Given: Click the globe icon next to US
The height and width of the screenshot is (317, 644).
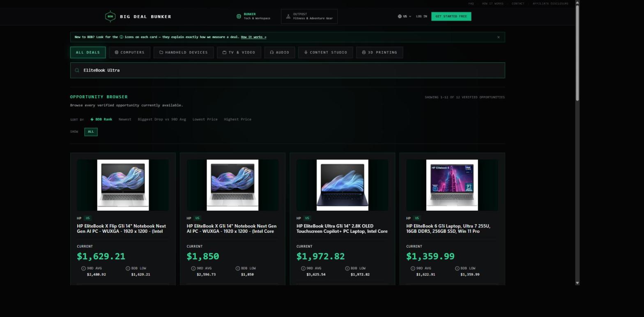Looking at the screenshot, I should click(400, 16).
